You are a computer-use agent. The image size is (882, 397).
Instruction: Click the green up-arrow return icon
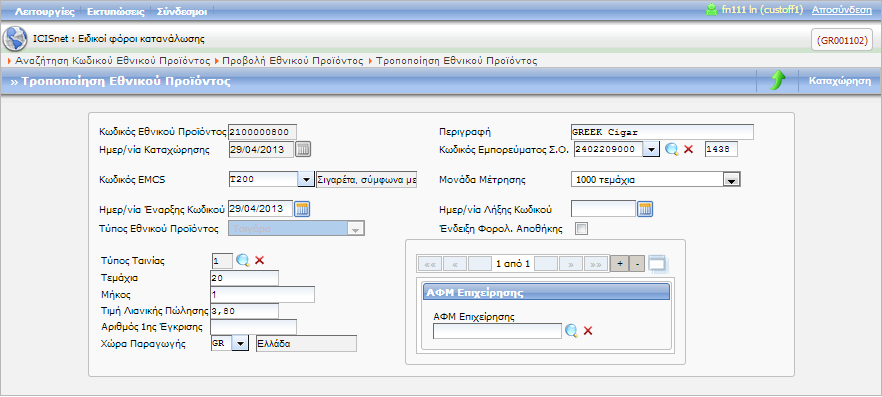click(x=777, y=82)
